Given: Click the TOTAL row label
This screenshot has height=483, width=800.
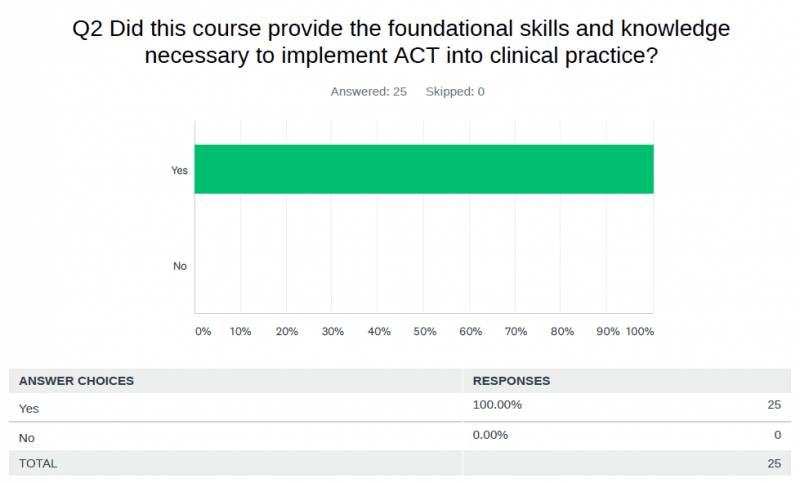Looking at the screenshot, I should 38,464.
